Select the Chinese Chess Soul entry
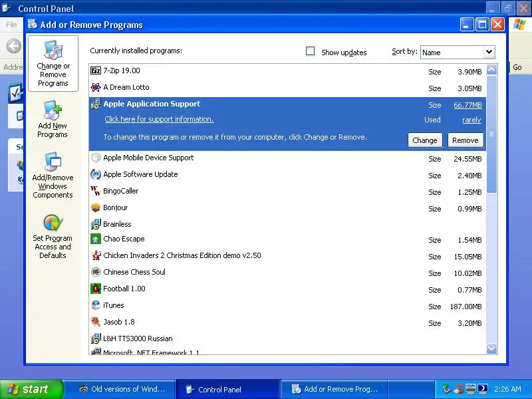The image size is (532, 399). tap(287, 273)
